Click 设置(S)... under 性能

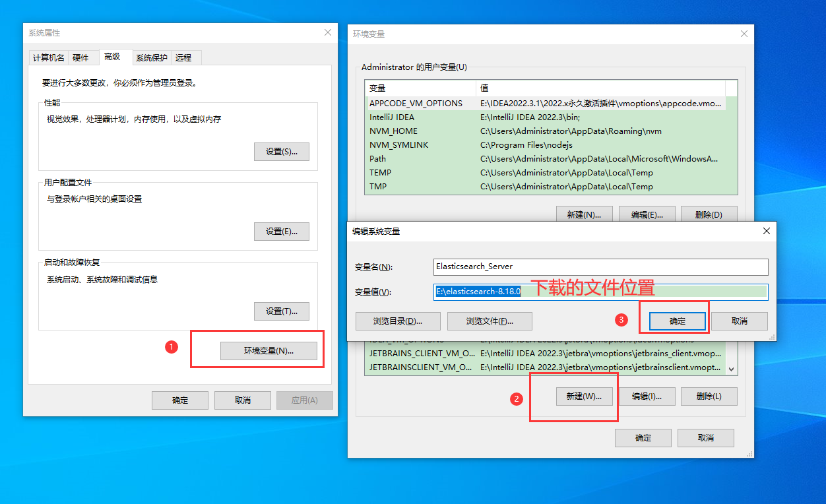282,152
